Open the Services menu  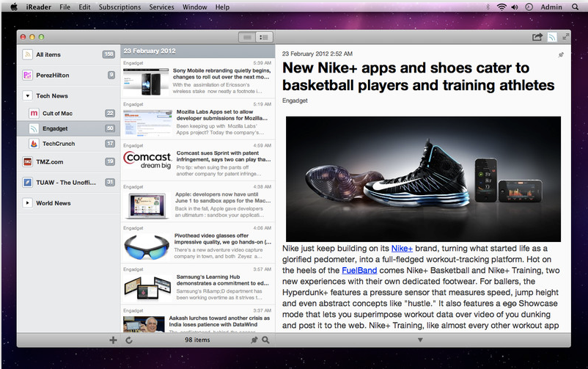[161, 7]
